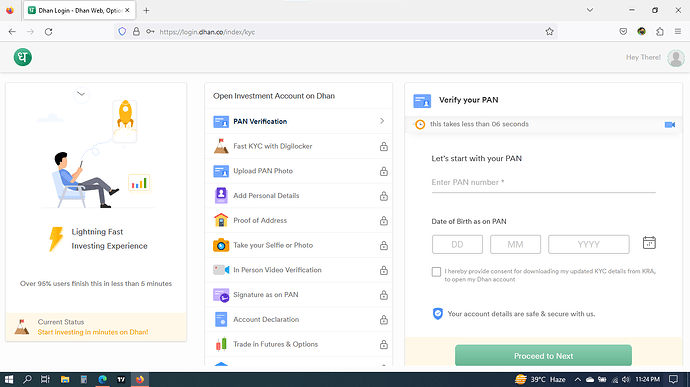Expand PAN Verification row arrow
The height and width of the screenshot is (387, 690).
coord(382,121)
